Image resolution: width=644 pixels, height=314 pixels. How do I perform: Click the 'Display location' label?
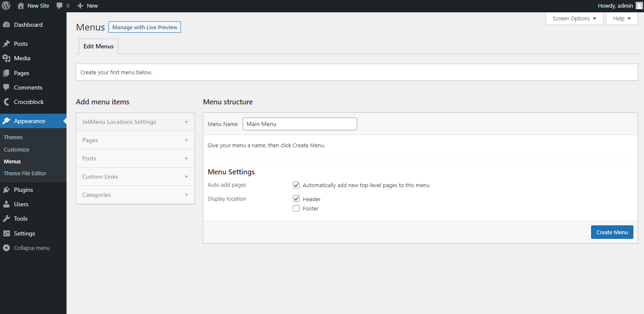227,199
